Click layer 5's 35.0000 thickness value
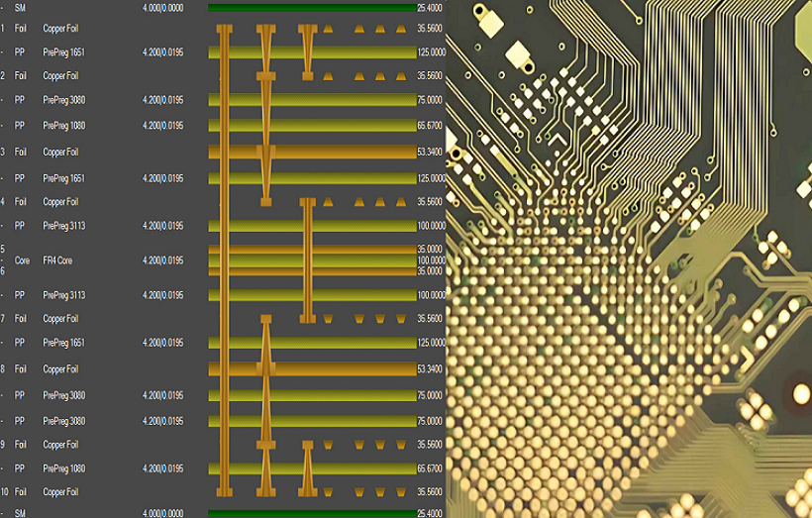 [430, 250]
